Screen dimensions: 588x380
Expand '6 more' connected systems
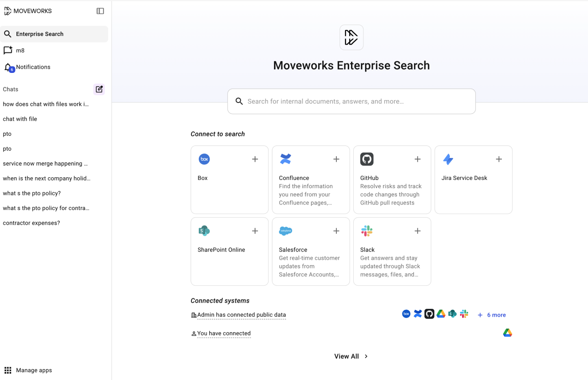[492, 315]
